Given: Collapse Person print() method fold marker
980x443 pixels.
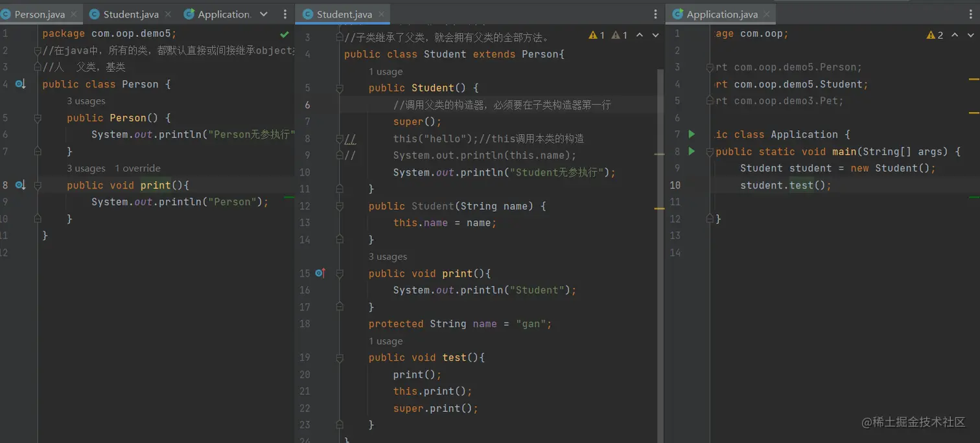Looking at the screenshot, I should coord(38,185).
